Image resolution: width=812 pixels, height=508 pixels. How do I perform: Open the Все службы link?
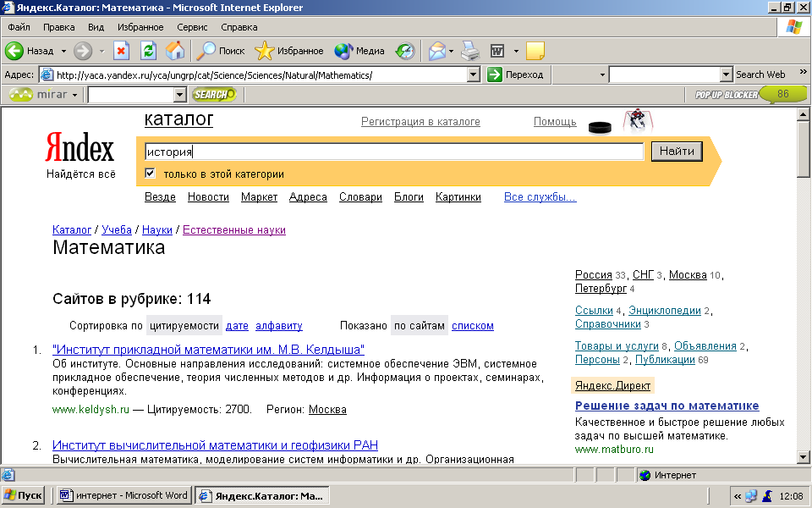(540, 197)
